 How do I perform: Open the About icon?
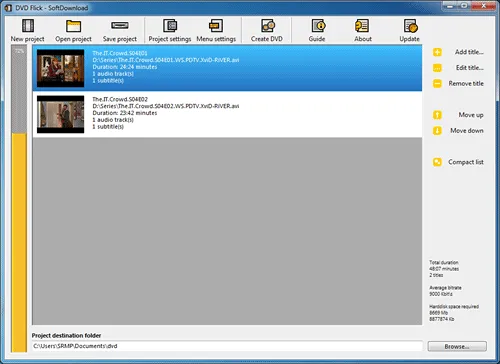362,26
